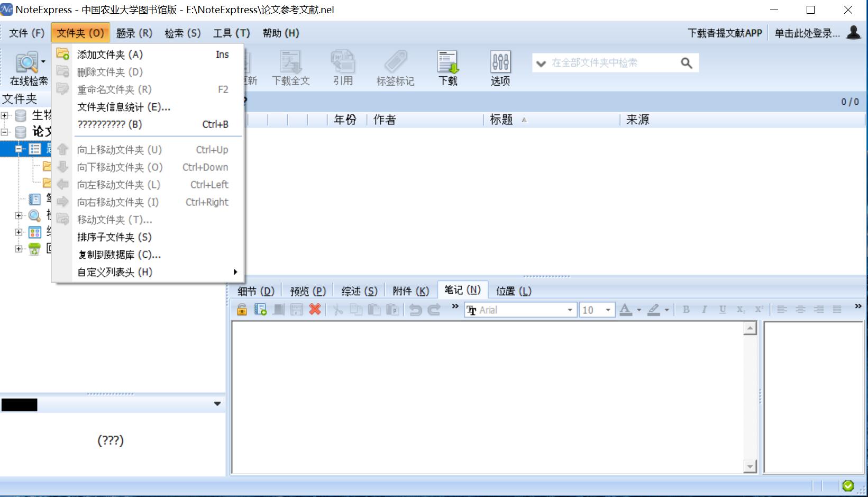Click the Download (下载) toolbar icon
The image size is (868, 497).
[447, 62]
